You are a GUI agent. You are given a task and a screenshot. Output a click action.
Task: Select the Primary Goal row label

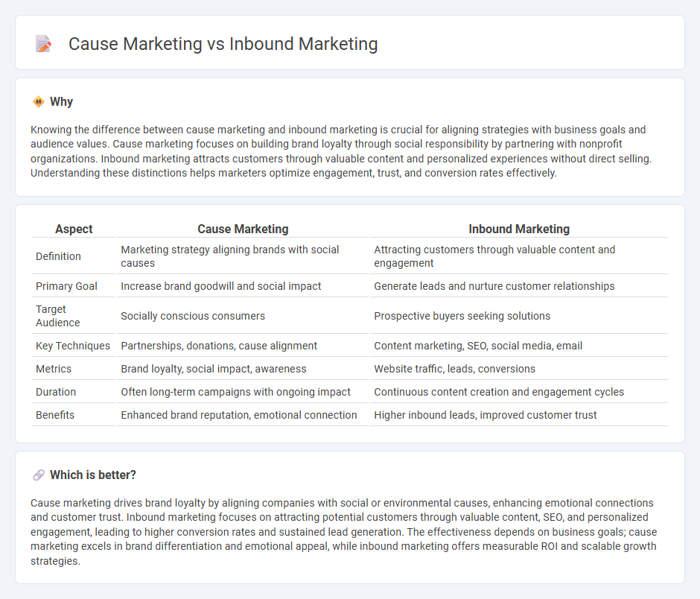point(66,286)
